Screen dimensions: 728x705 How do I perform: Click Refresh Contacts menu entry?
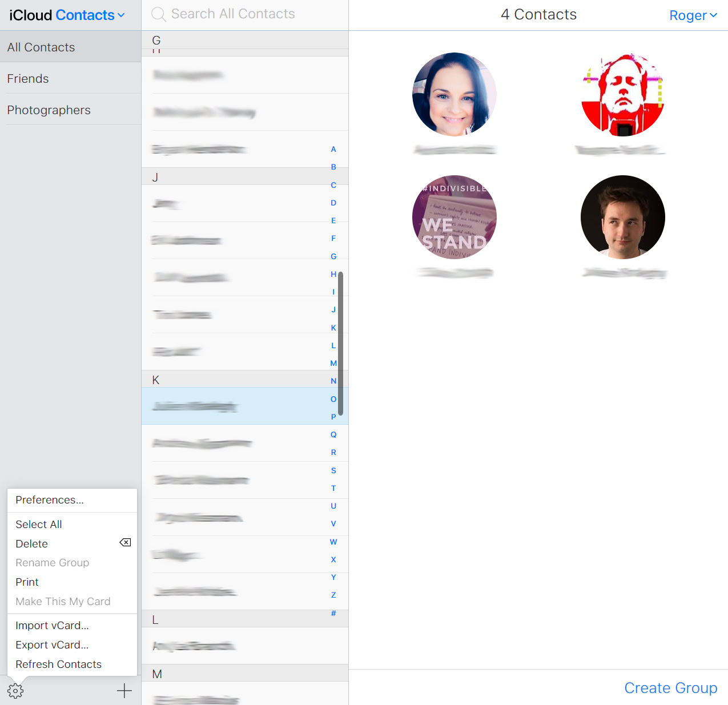point(58,664)
